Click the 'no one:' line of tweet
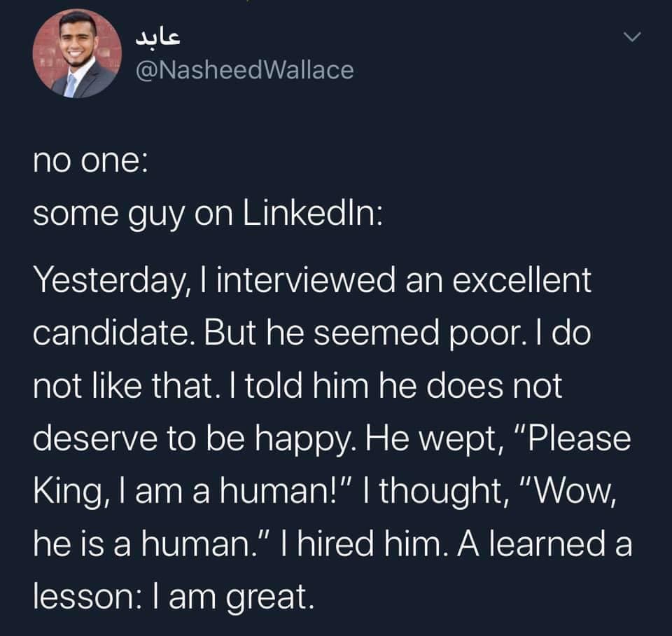The height and width of the screenshot is (636, 672). tap(90, 162)
